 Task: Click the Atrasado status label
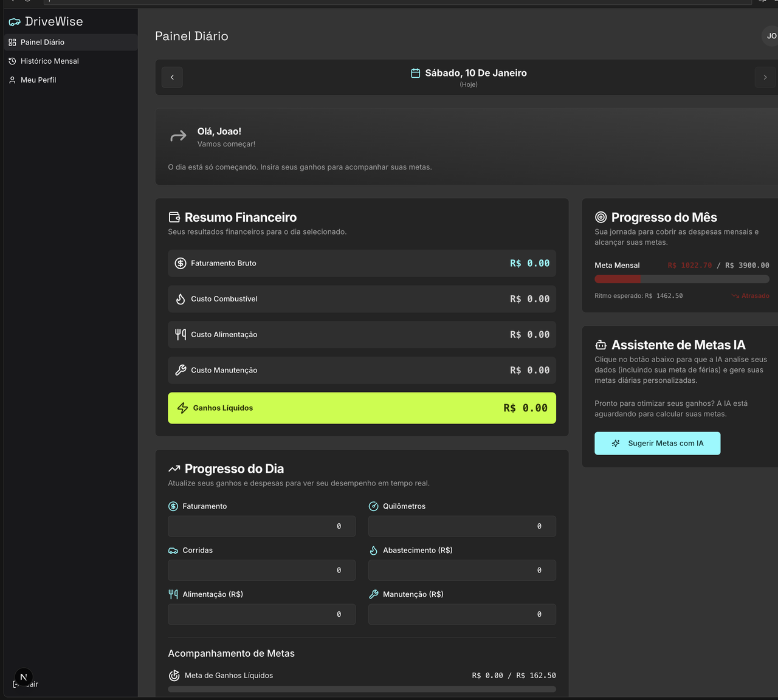(751, 296)
